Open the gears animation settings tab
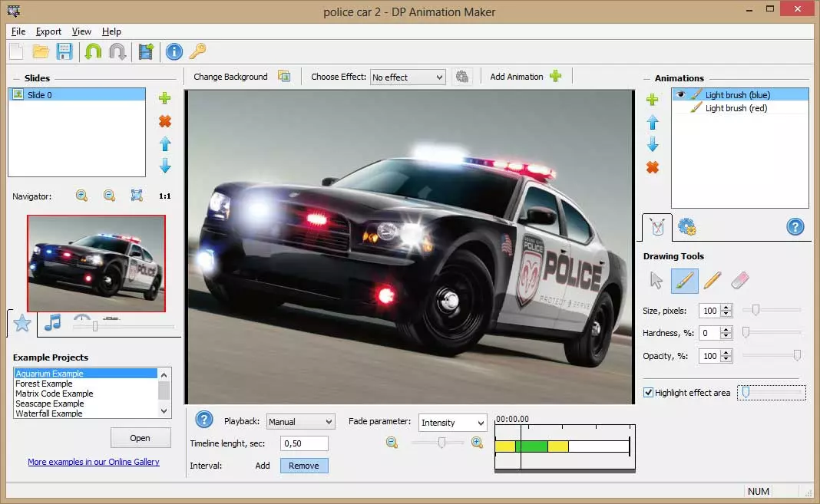 686,226
